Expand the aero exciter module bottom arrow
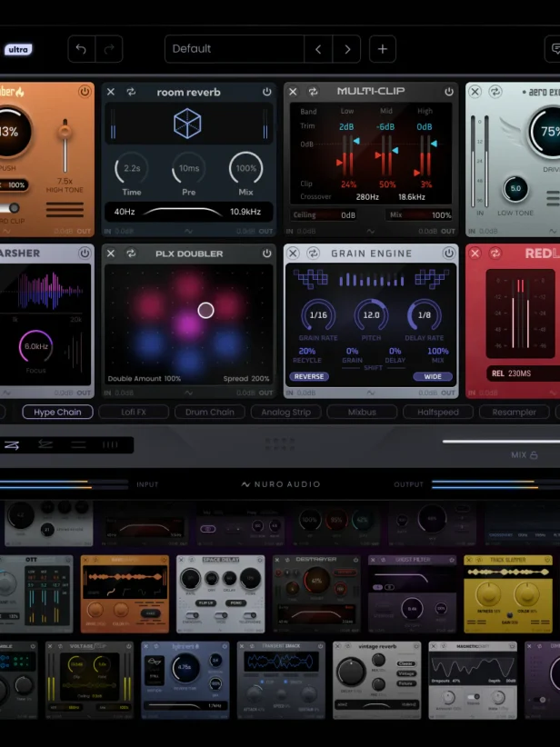Screen dimensions: 560x747 (553, 232)
